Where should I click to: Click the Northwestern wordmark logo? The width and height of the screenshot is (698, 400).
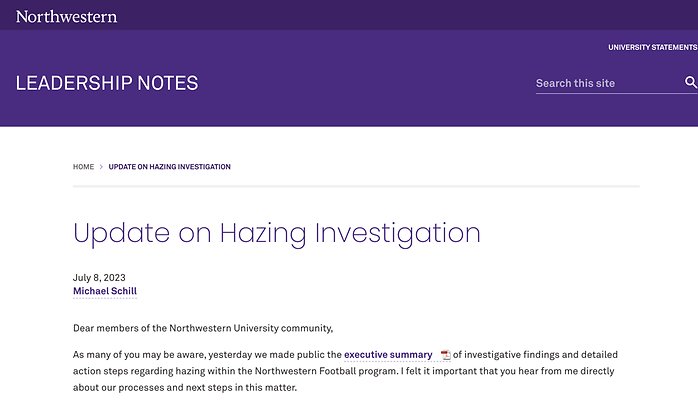coord(66,16)
